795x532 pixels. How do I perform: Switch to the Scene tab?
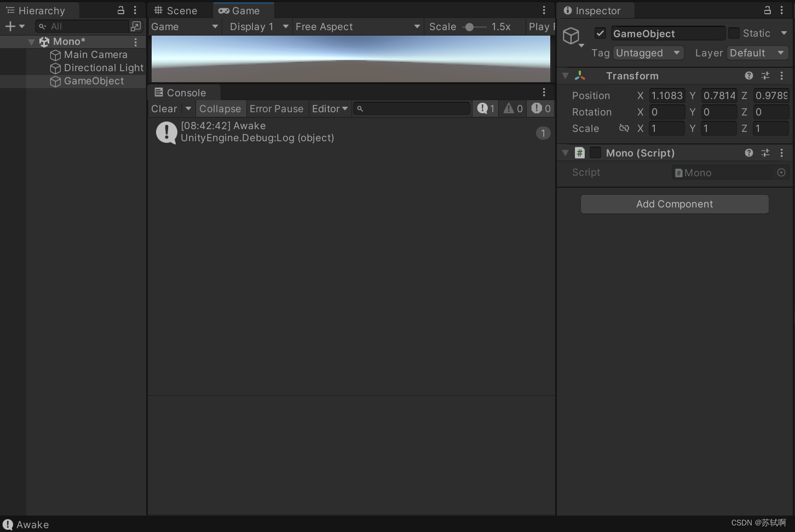(x=176, y=10)
